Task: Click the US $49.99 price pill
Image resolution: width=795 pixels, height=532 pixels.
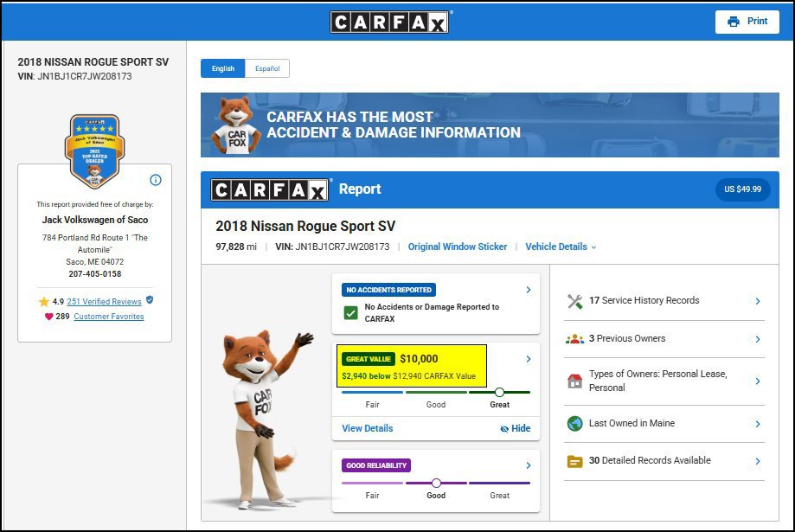Action: click(743, 189)
